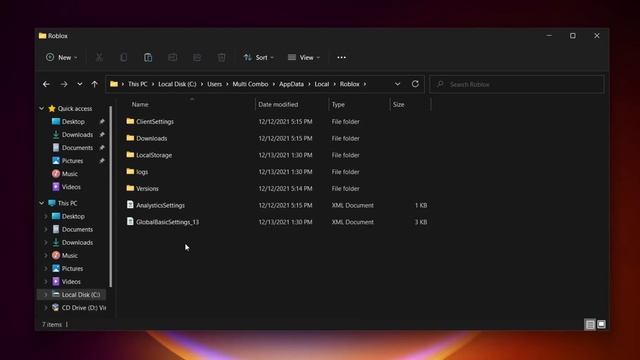Click the Cut scissors icon

[x=99, y=58]
